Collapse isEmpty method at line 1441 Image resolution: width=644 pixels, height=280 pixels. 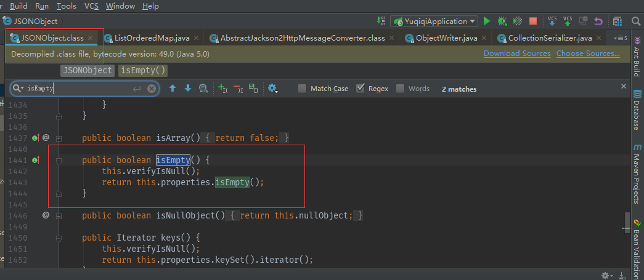(x=59, y=161)
